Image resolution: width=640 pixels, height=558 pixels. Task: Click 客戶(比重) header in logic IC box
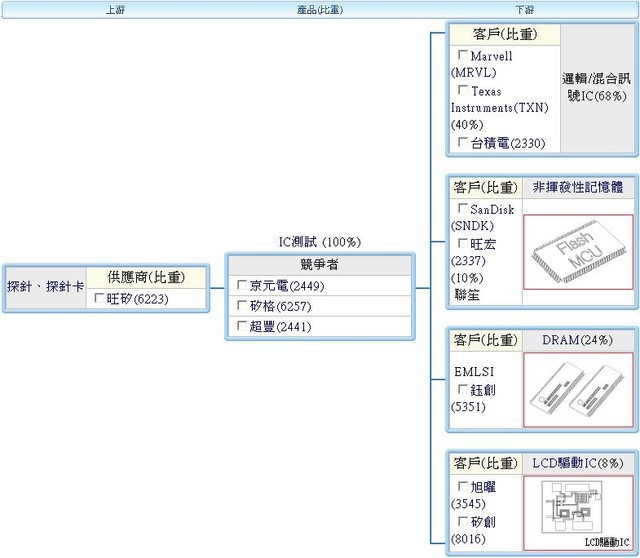pyautogui.click(x=505, y=34)
